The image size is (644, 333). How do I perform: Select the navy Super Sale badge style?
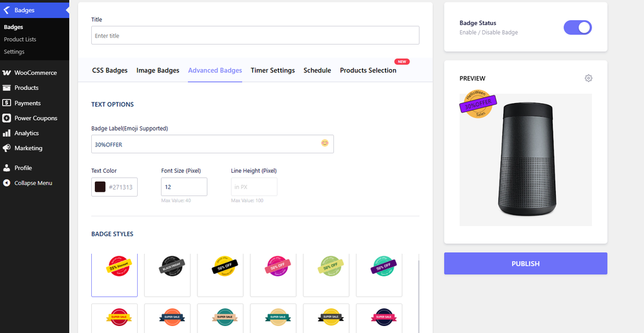click(x=379, y=319)
